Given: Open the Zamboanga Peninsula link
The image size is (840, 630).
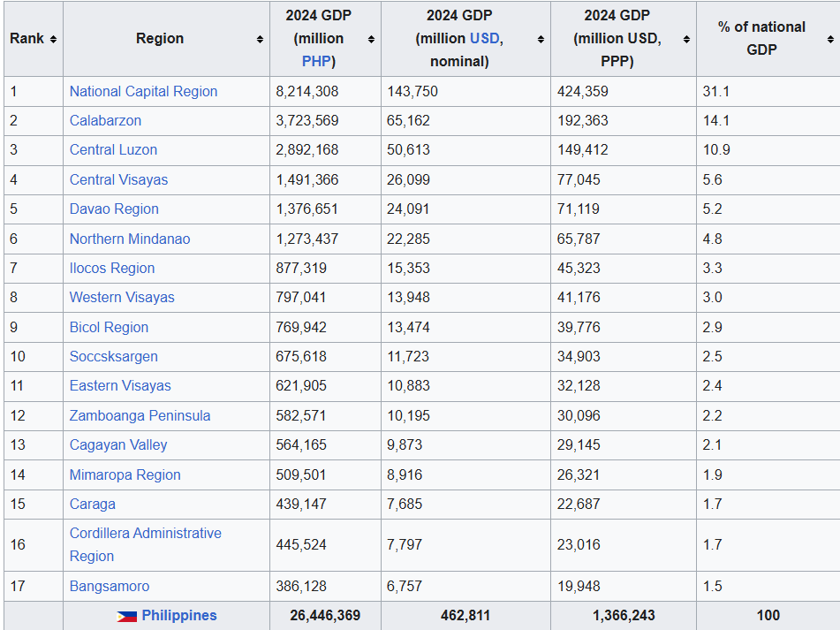Looking at the screenshot, I should coord(140,415).
